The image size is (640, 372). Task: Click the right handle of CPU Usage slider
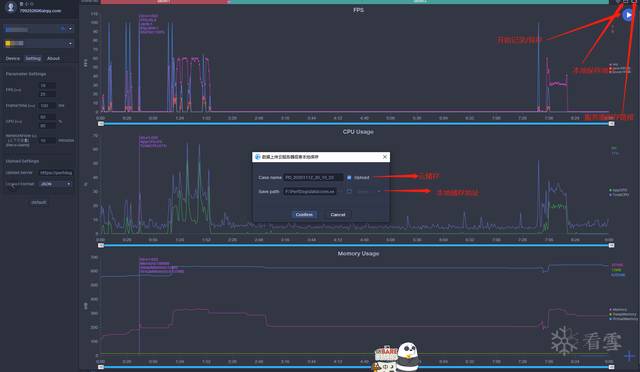[x=611, y=245]
